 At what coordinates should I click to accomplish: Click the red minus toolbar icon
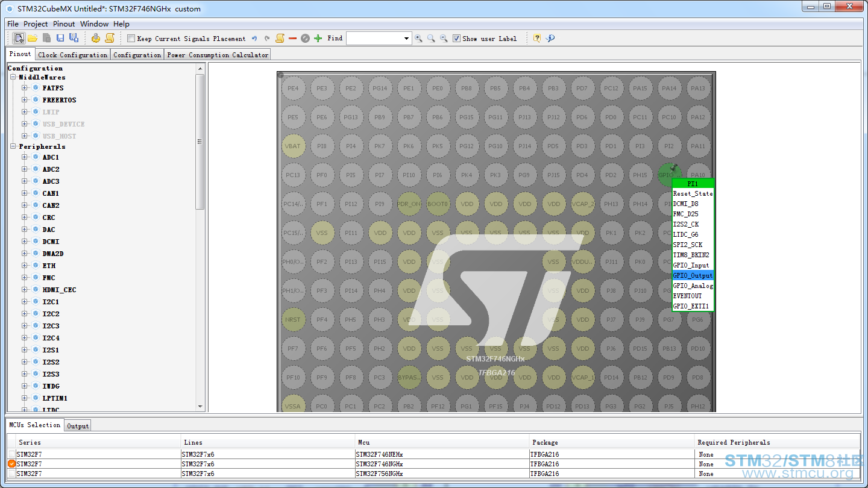pos(292,39)
